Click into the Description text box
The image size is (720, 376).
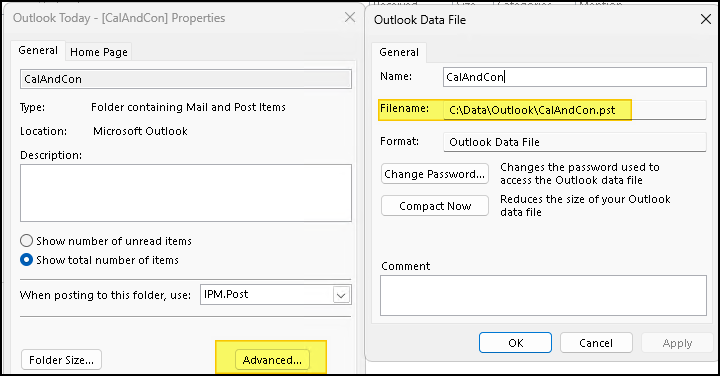186,193
